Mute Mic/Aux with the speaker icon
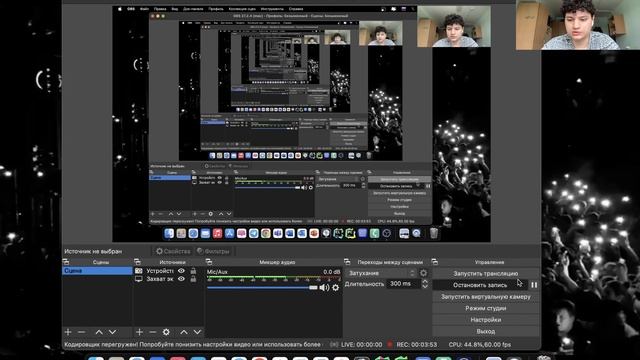Image resolution: width=640 pixels, height=360 pixels. [x=324, y=288]
